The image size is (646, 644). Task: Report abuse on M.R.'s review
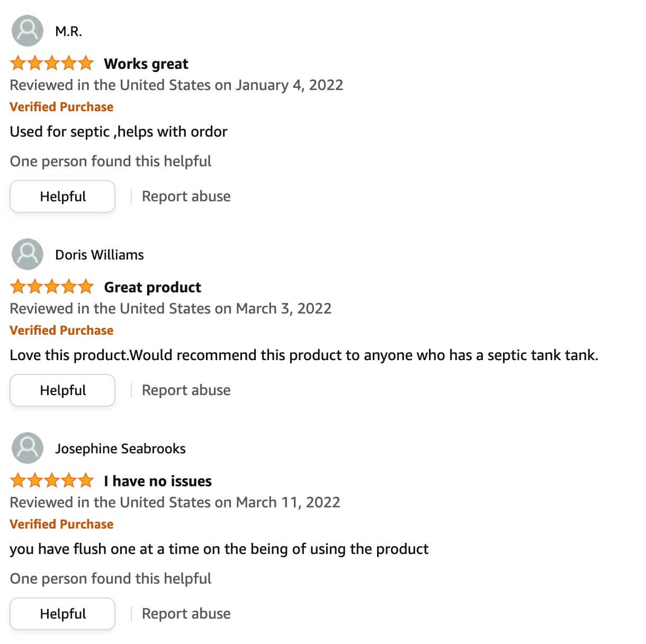186,196
